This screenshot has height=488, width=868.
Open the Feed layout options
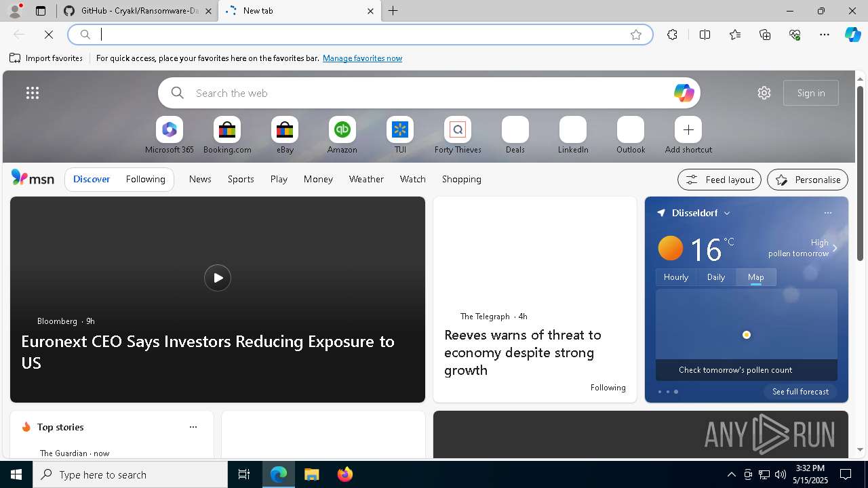click(719, 180)
